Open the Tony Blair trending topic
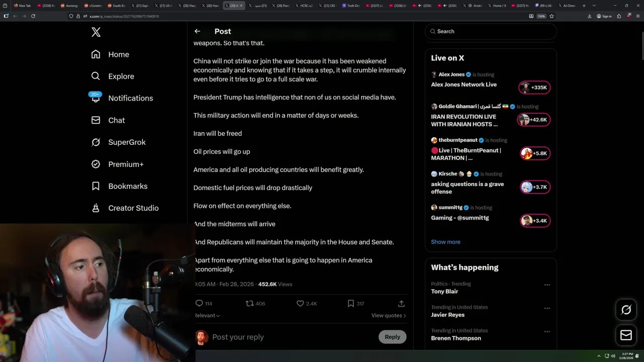 click(444, 291)
